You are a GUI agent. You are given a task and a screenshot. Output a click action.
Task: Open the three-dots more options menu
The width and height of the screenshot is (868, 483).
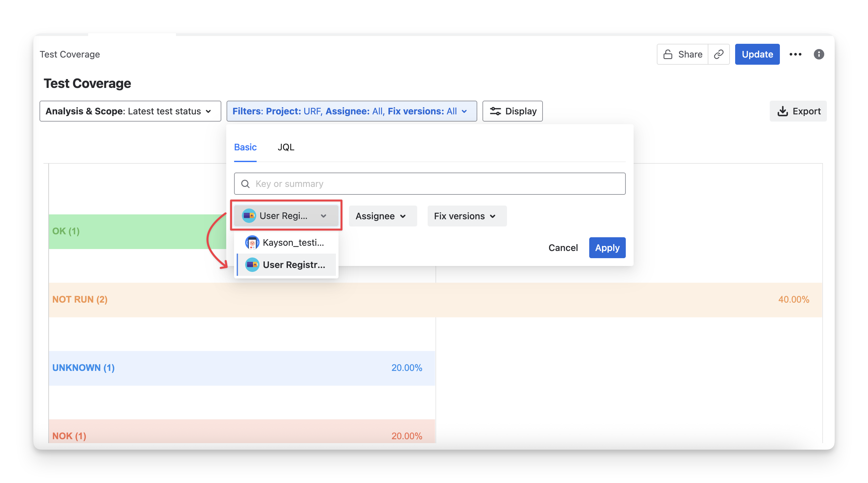pyautogui.click(x=795, y=54)
